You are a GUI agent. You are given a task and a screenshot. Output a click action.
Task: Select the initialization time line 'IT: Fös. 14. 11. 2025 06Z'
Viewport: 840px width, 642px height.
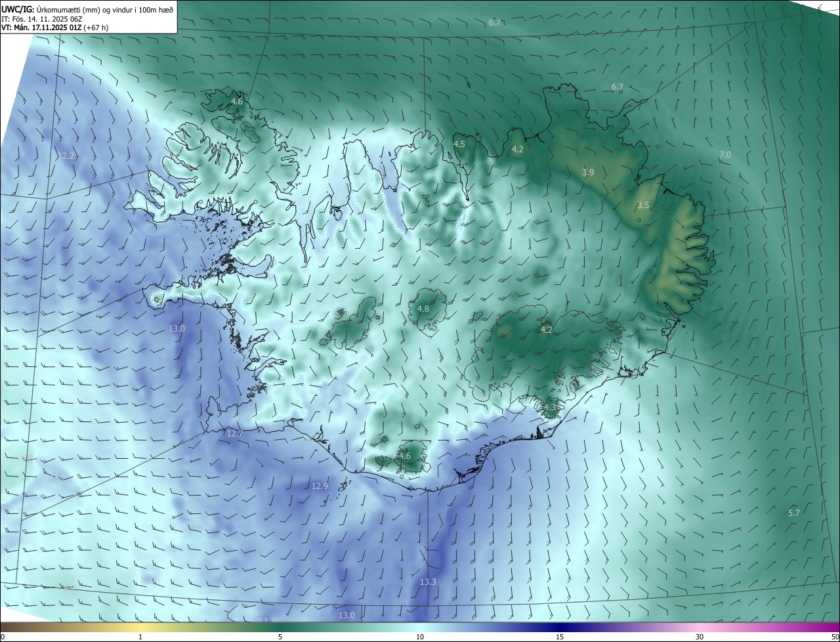click(x=41, y=19)
